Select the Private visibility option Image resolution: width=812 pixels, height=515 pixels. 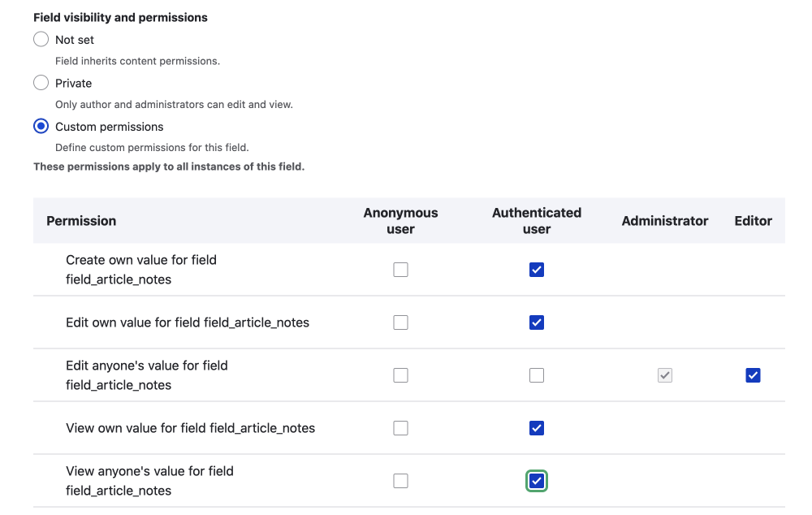(x=41, y=82)
